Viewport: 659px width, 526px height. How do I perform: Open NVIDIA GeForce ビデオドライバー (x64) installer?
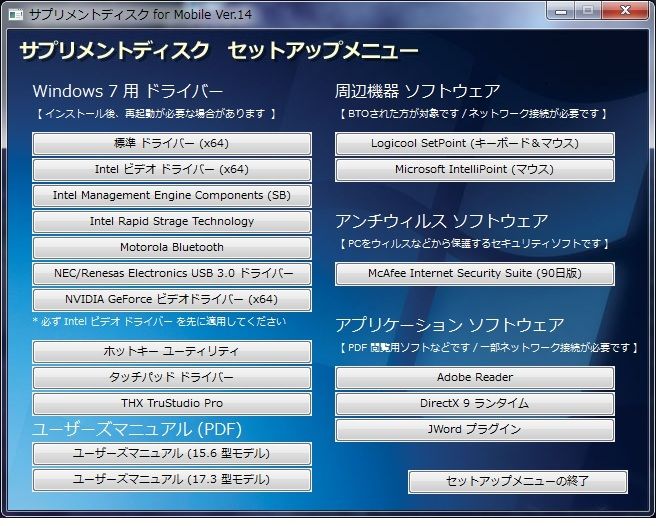click(x=172, y=300)
